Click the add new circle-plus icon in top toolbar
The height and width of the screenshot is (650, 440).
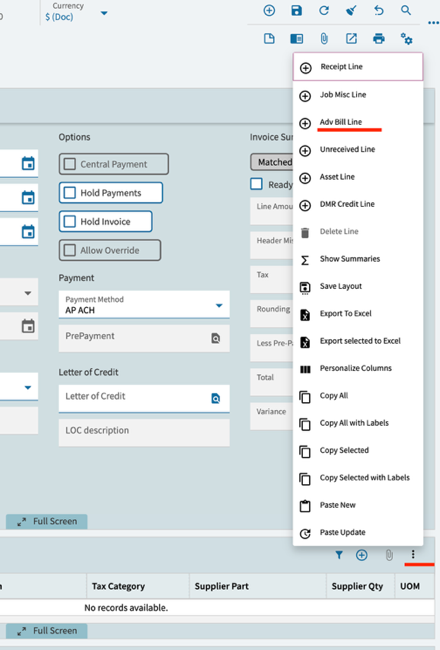pyautogui.click(x=269, y=10)
